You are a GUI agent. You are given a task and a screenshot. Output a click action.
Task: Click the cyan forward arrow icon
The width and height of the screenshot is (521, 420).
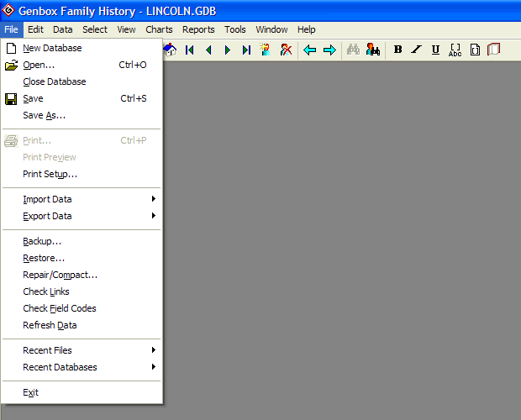(x=329, y=50)
